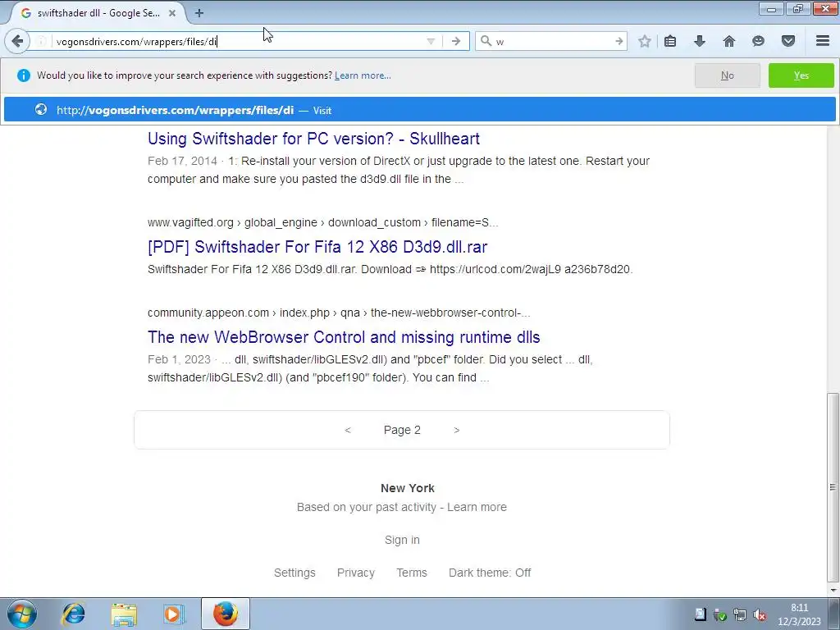Click the search box go arrow

coord(619,41)
